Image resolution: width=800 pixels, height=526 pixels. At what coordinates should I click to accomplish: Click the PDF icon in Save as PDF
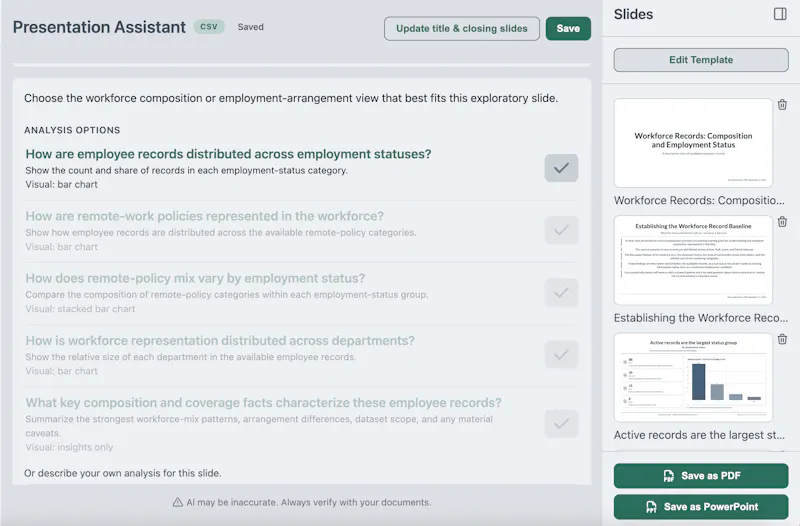[x=668, y=476]
